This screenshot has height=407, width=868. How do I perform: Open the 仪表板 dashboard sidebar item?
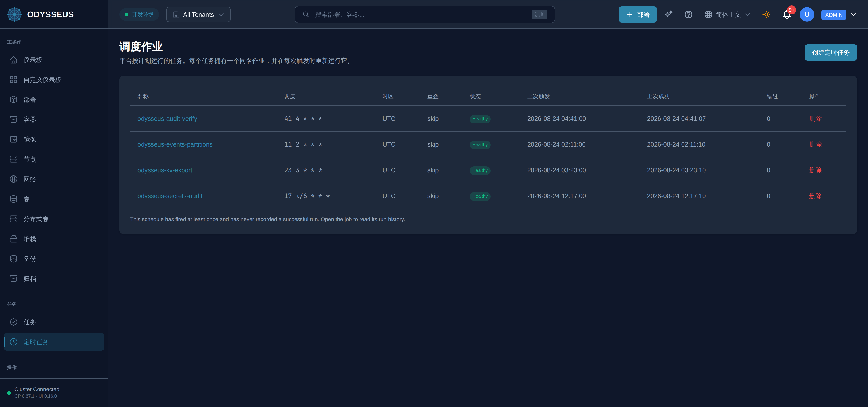click(x=54, y=60)
